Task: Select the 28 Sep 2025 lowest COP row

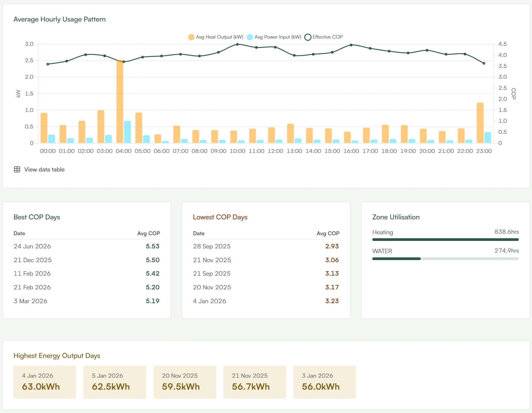Action: click(x=266, y=246)
